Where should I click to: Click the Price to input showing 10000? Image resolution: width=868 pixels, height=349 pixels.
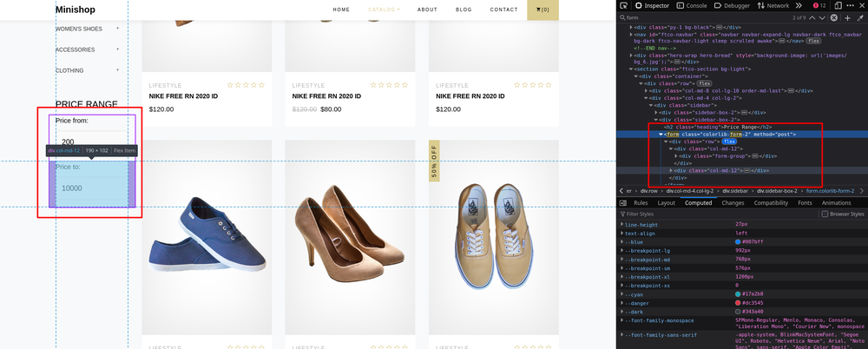93,188
